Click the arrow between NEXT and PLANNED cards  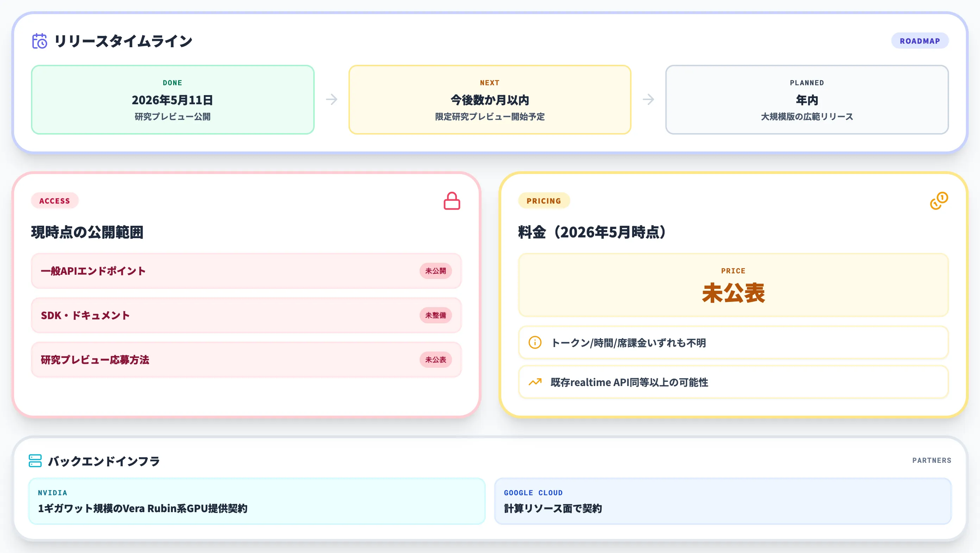pyautogui.click(x=648, y=99)
